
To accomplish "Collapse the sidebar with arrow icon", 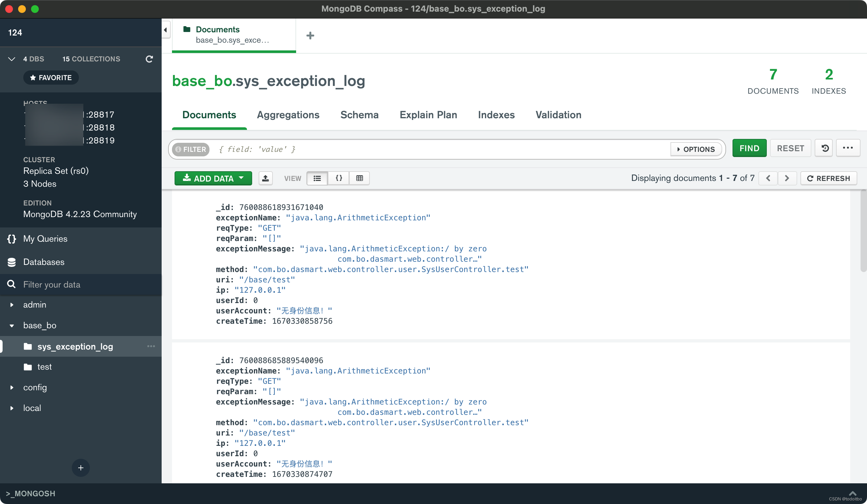I will pyautogui.click(x=166, y=30).
